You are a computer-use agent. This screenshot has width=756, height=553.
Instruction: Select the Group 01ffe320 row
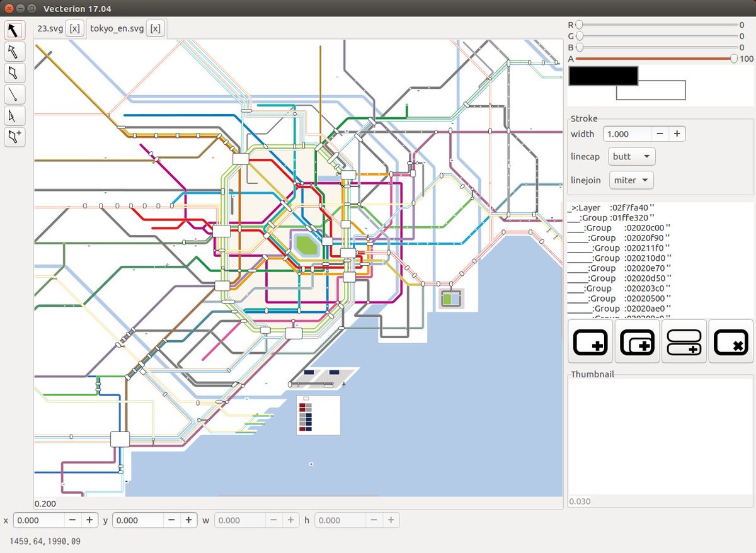tap(660, 218)
